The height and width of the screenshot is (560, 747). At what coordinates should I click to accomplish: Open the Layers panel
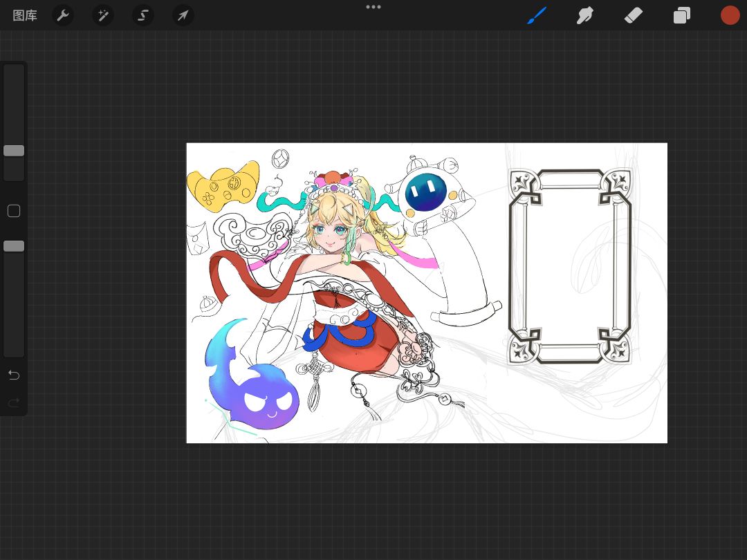pos(682,15)
